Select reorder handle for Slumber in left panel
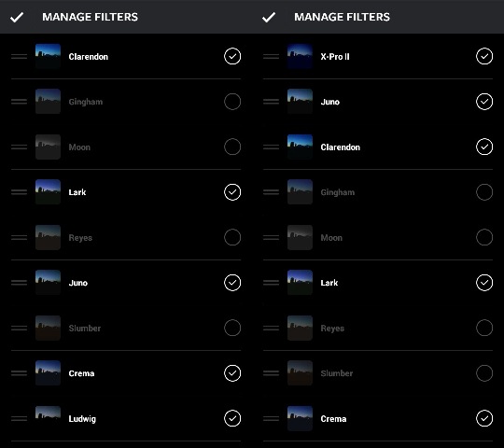The width and height of the screenshot is (504, 448). 19,329
